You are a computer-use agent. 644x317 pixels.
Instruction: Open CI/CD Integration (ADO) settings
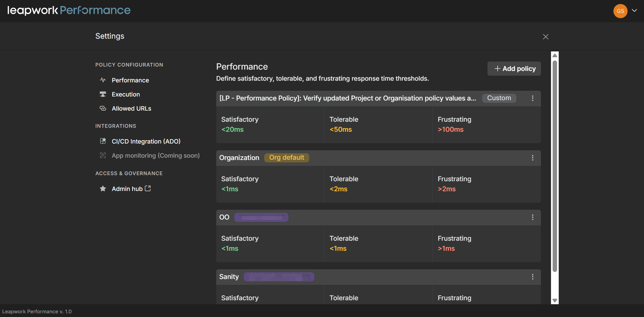[146, 142]
